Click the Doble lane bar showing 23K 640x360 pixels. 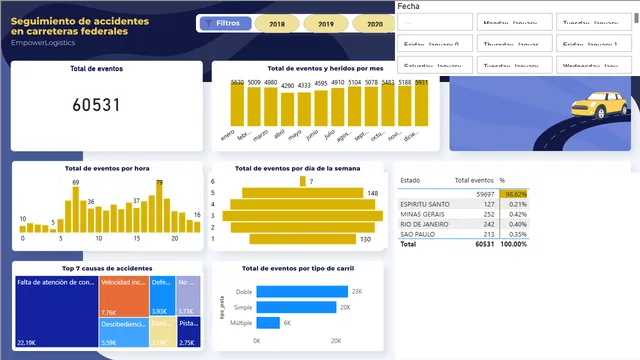point(302,291)
